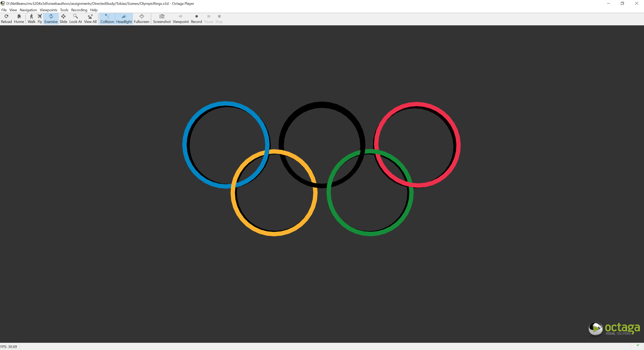The height and width of the screenshot is (350, 644).
Task: Open the Recording menu
Action: tap(79, 10)
